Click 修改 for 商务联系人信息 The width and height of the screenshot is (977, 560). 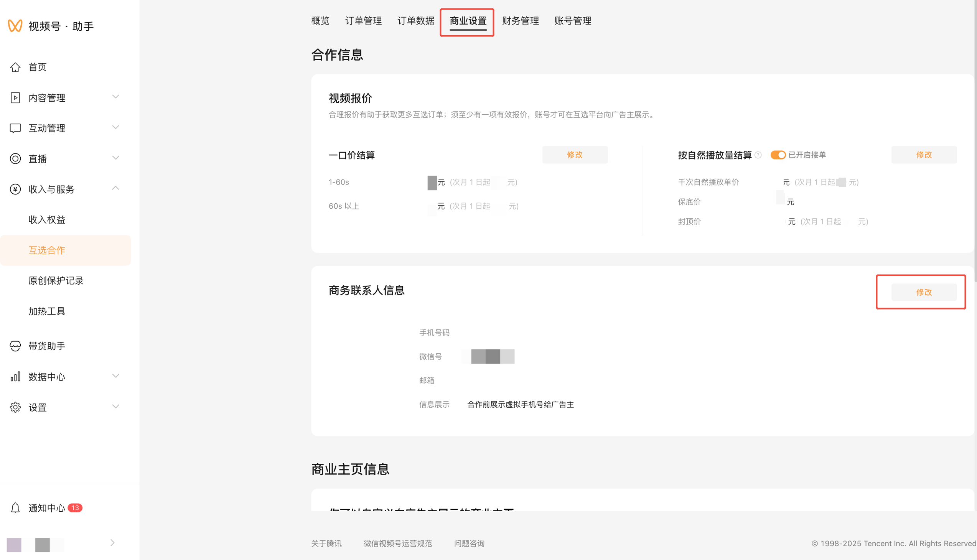924,292
